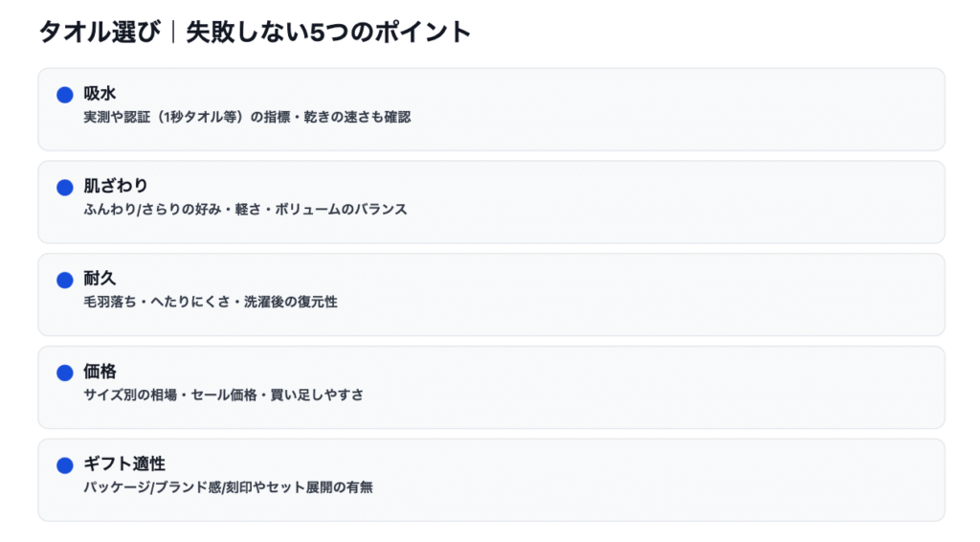Select the 価格 card title
This screenshot has height=542, width=980.
click(100, 372)
